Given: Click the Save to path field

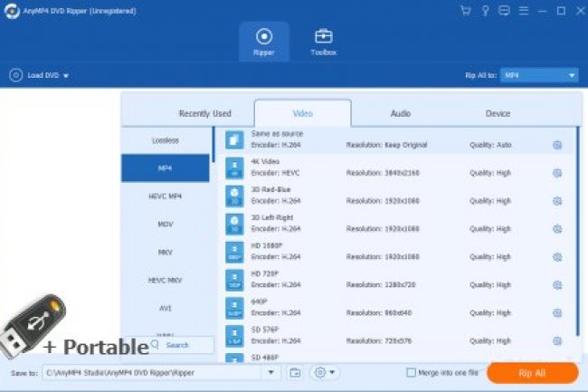Looking at the screenshot, I should coord(152,372).
